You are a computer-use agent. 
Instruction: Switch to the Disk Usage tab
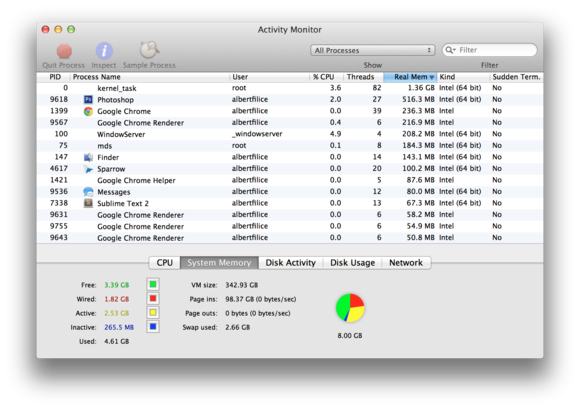352,263
